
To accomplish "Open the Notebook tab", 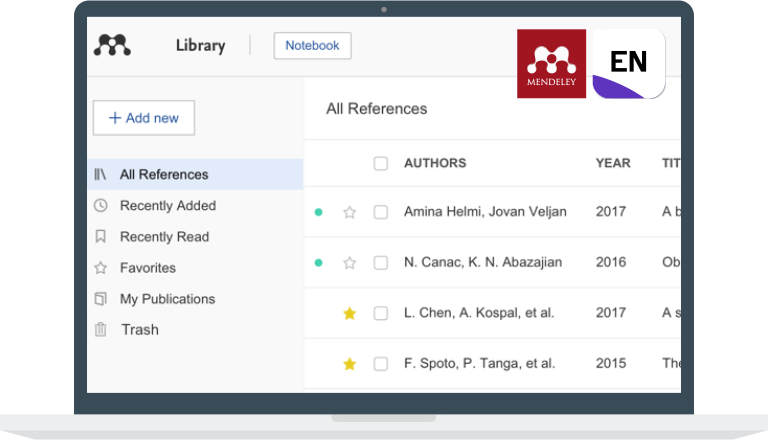I will coord(312,45).
